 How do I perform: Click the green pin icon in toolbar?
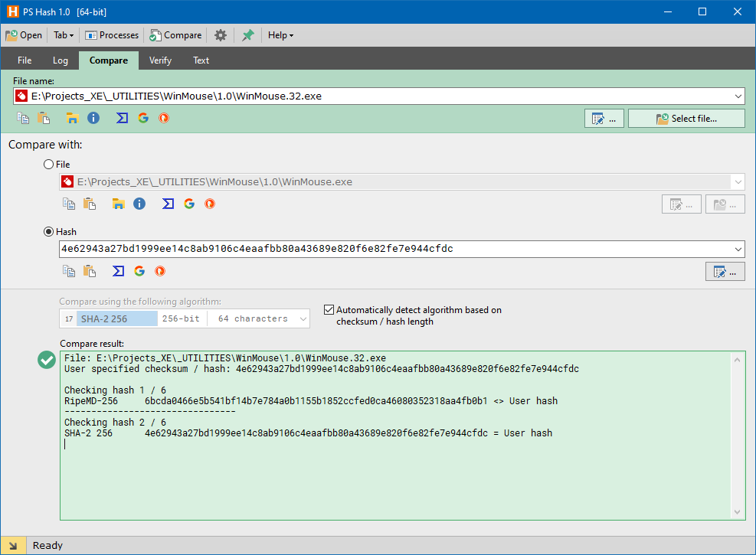pyautogui.click(x=247, y=35)
